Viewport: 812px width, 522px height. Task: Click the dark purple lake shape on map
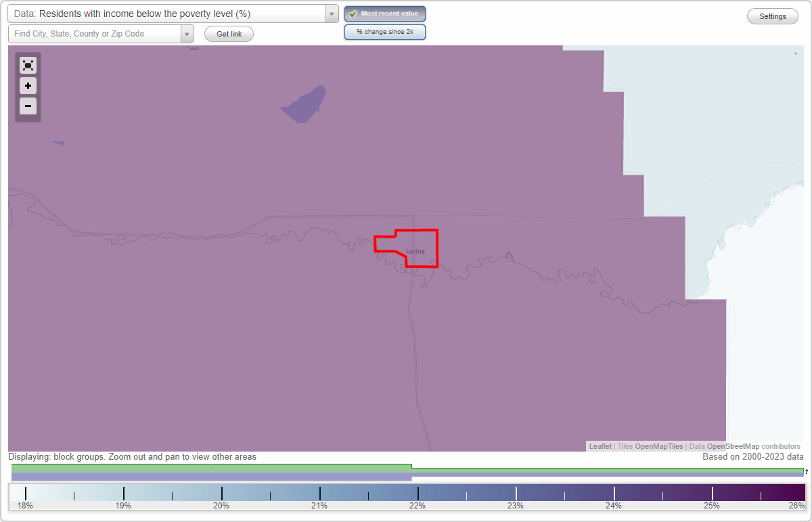tap(304, 105)
